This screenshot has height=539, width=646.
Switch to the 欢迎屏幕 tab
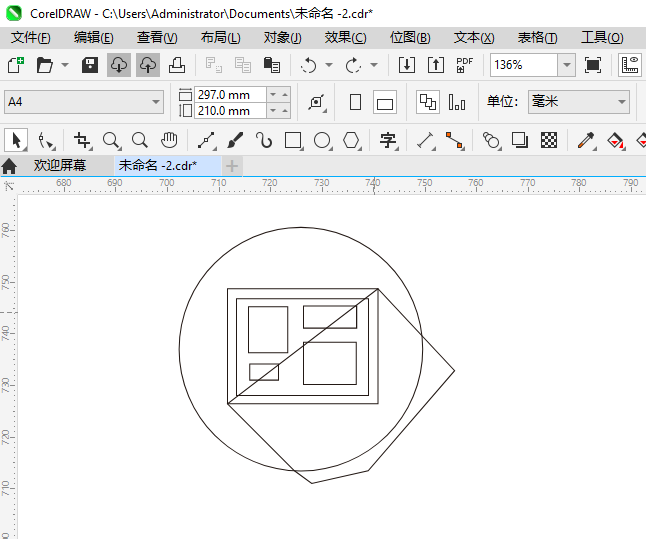point(60,166)
